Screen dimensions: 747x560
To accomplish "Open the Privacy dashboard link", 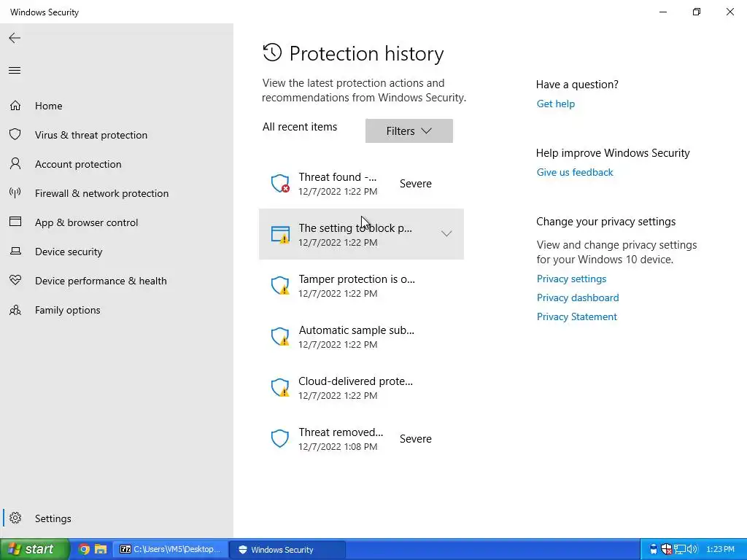I will click(578, 297).
